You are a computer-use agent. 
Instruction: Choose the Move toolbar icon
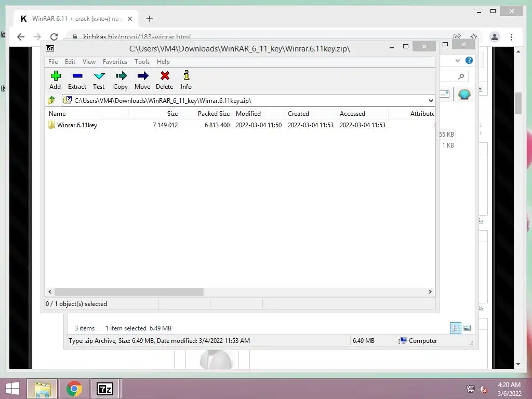142,80
